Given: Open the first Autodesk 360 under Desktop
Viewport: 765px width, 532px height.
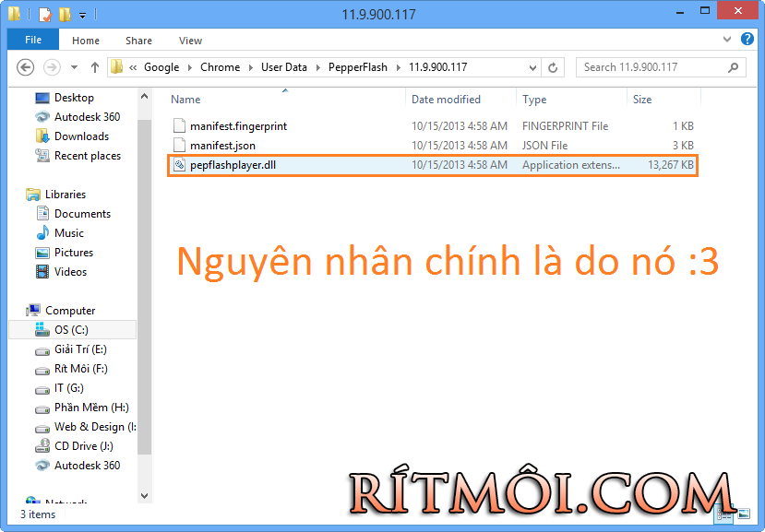Looking at the screenshot, I should point(87,117).
